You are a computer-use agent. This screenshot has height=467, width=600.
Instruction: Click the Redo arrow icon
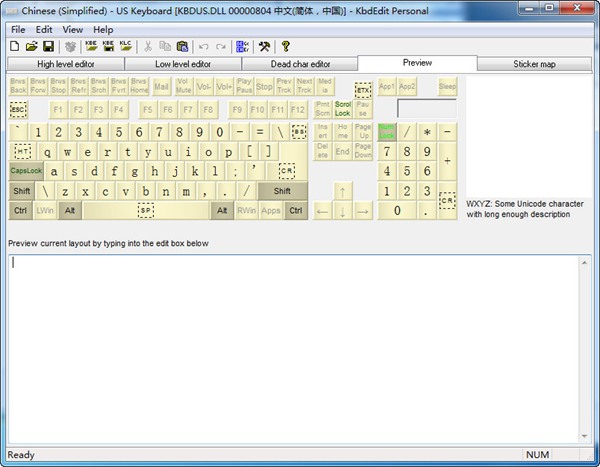pyautogui.click(x=221, y=47)
